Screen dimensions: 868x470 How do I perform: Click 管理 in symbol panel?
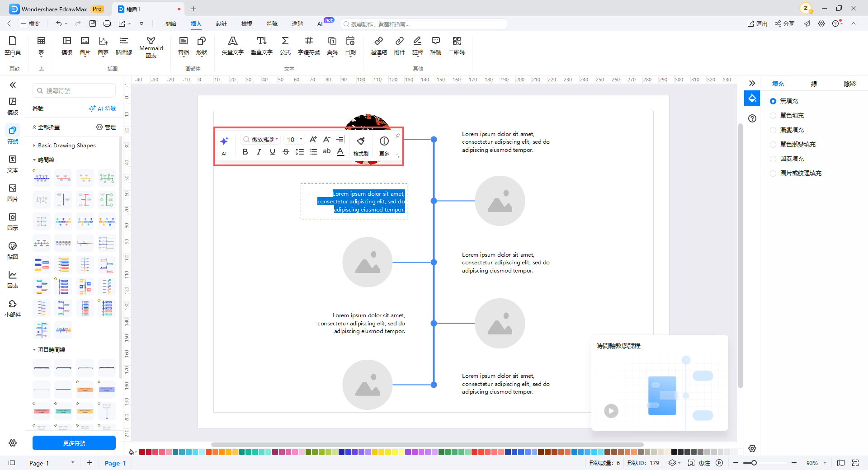coord(106,127)
